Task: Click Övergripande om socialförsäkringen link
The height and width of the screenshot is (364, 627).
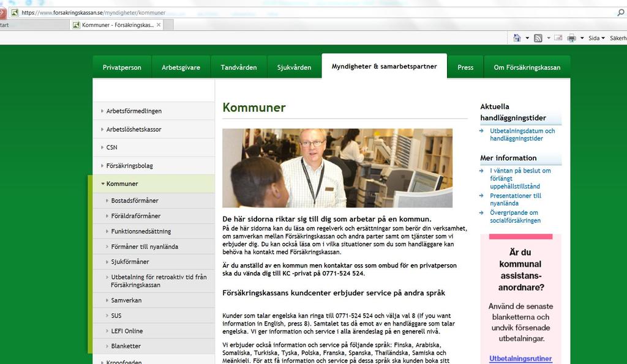Action: tap(515, 217)
